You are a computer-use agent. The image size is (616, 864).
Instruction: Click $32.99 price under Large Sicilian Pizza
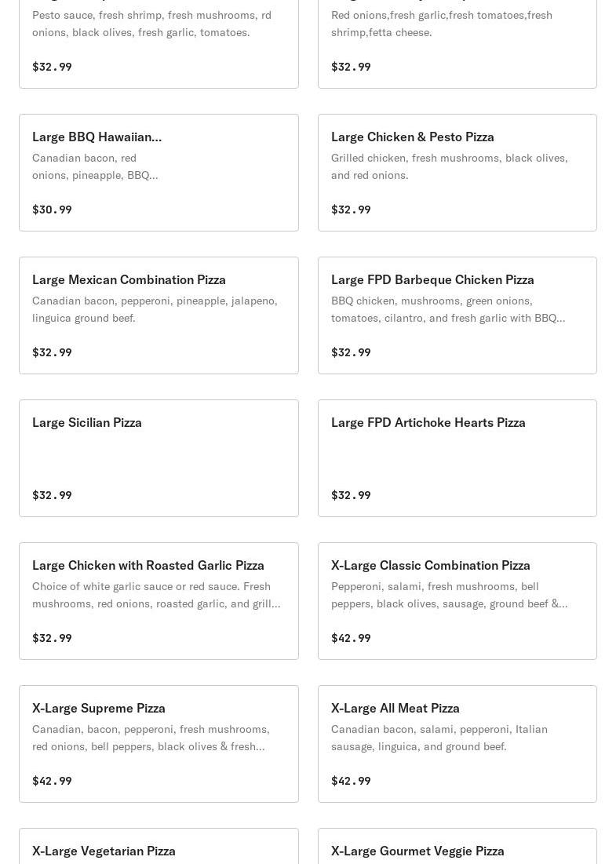point(52,495)
